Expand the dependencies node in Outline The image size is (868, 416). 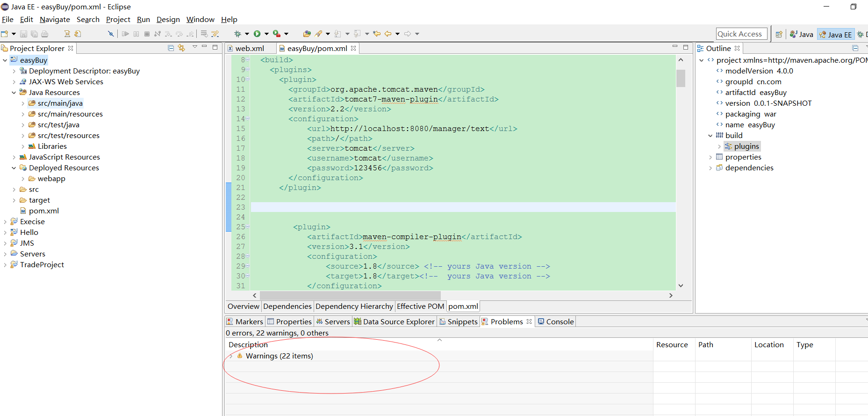pos(710,168)
